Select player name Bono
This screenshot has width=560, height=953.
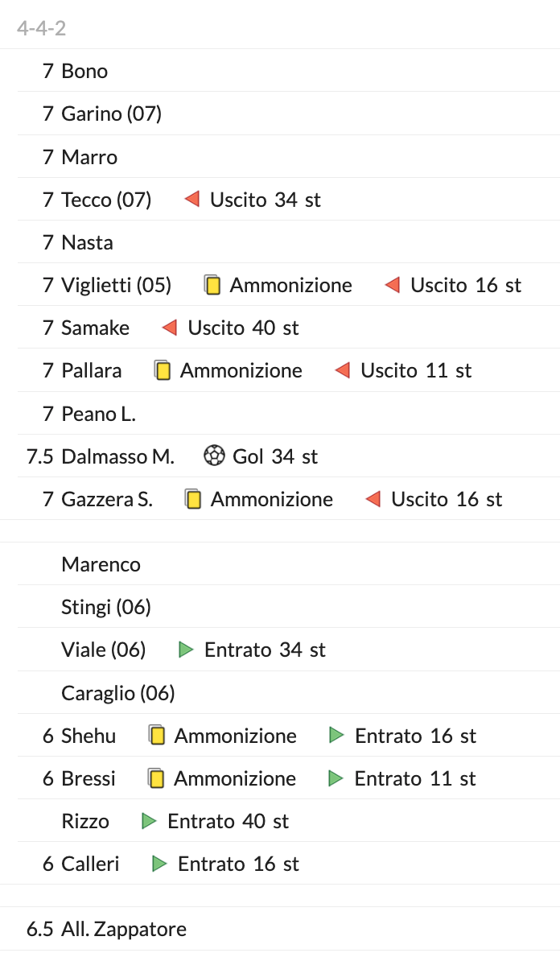pyautogui.click(x=84, y=71)
